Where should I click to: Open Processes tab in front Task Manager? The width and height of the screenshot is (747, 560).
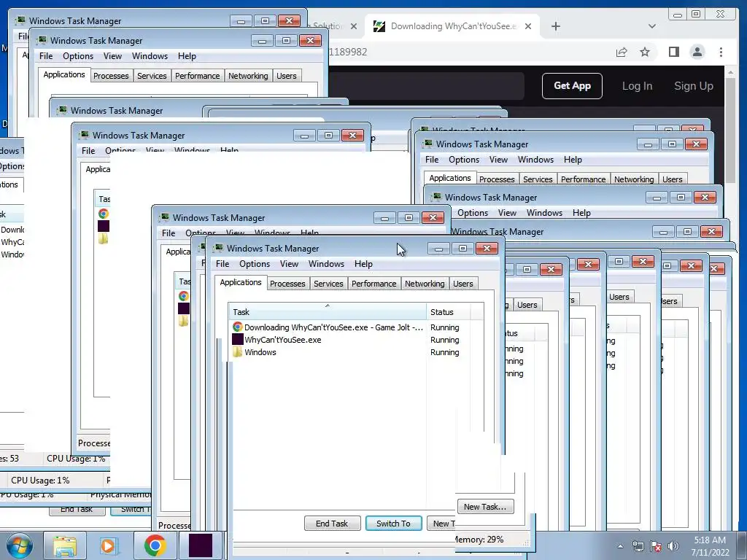pos(287,284)
